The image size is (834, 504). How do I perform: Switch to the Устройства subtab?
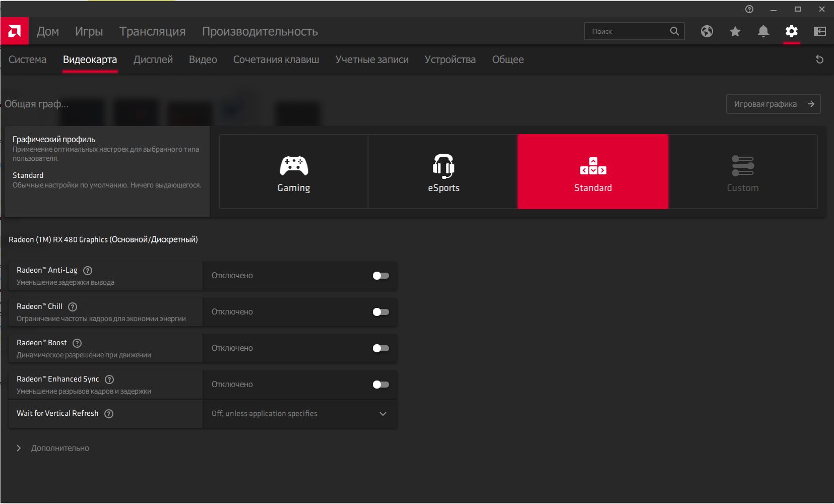450,59
